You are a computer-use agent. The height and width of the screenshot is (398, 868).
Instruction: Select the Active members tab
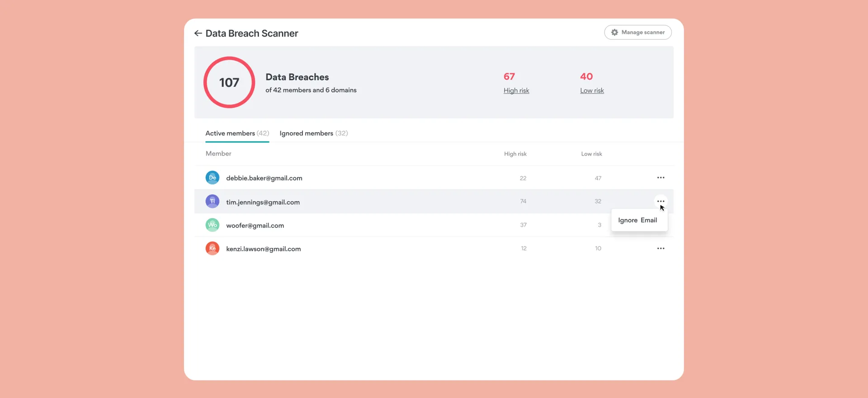[237, 133]
